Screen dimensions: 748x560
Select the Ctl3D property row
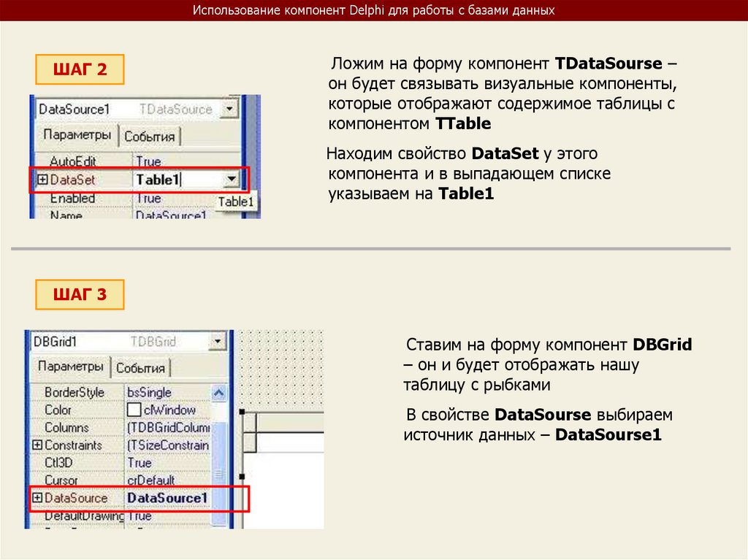click(x=121, y=463)
